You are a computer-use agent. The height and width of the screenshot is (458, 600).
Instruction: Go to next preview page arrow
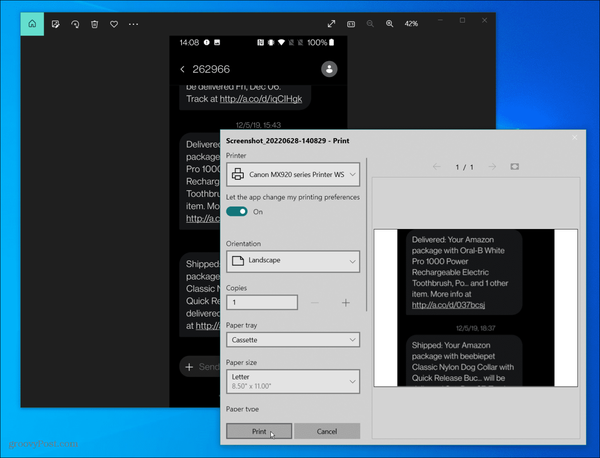coord(491,166)
